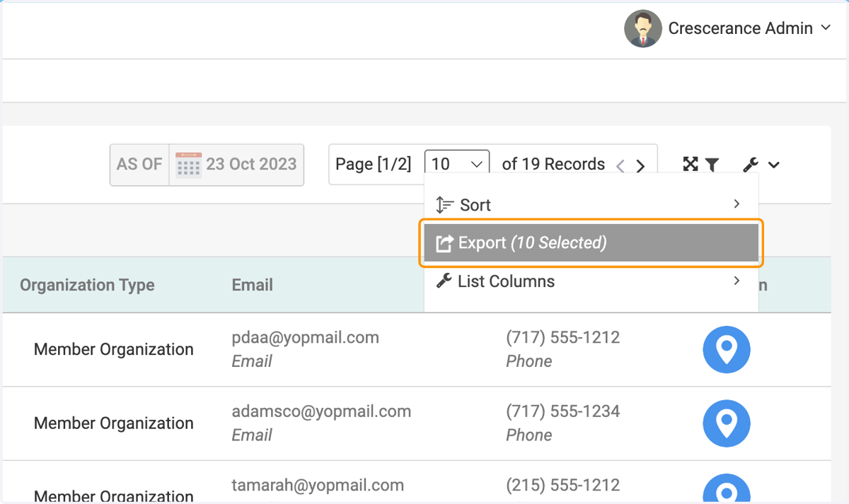Open map location for adamsco@yopmail.com row
The height and width of the screenshot is (504, 849).
click(727, 423)
